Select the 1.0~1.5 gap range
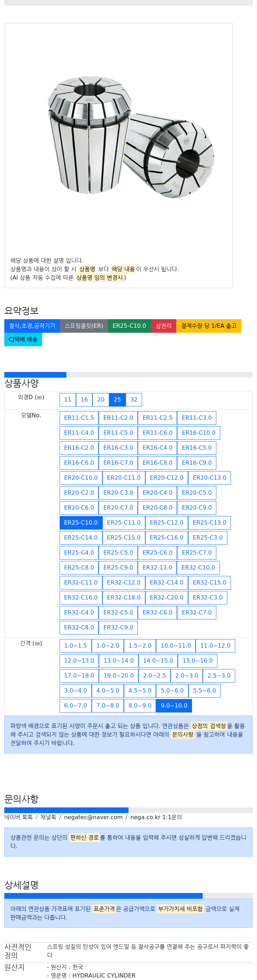Viewport: 257px width, 980px height. tap(75, 645)
